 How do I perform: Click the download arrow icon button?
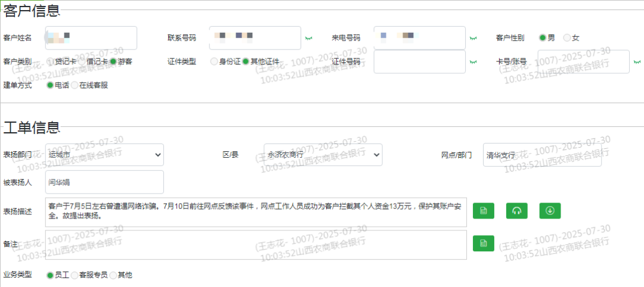tap(550, 211)
